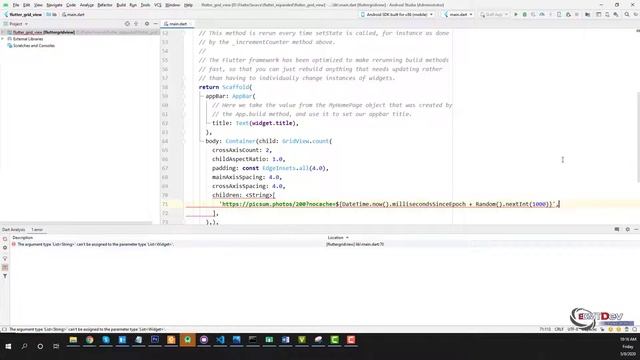This screenshot has height=360, width=640.
Task: Open red Camtasia icon on taskbar
Action: point(351,340)
